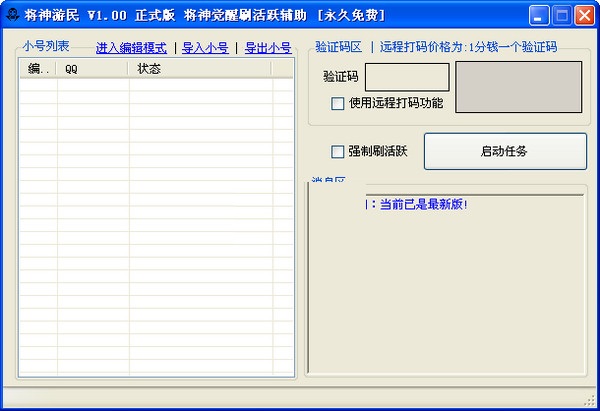
Task: Close the 将神游民 window
Action: click(x=585, y=16)
